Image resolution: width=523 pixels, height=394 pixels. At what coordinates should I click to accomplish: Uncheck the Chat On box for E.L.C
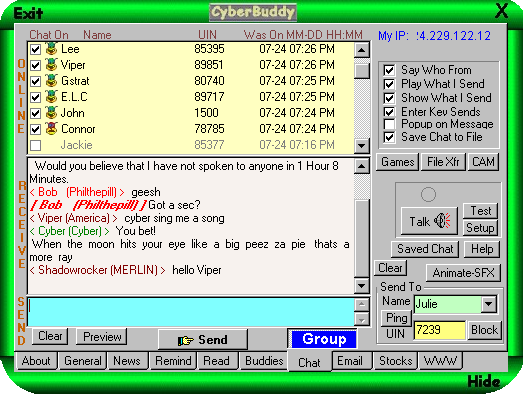pyautogui.click(x=35, y=97)
